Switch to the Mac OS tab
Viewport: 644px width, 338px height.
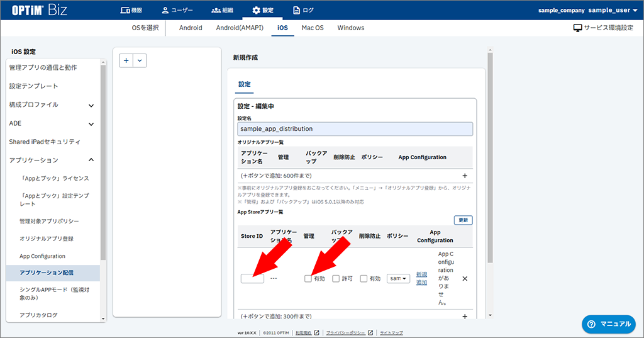(x=312, y=28)
